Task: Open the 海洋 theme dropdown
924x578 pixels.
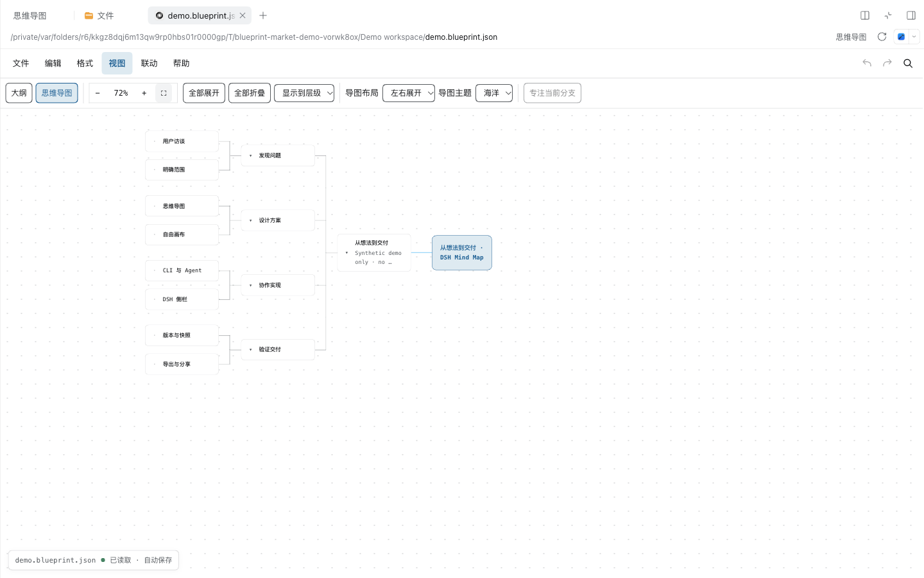Action: coord(494,93)
